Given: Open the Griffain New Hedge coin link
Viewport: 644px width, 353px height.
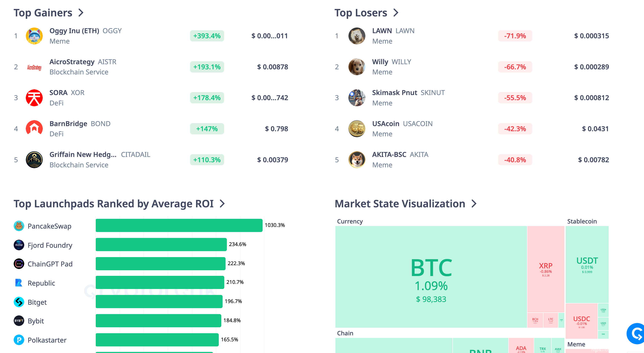Looking at the screenshot, I should [83, 155].
